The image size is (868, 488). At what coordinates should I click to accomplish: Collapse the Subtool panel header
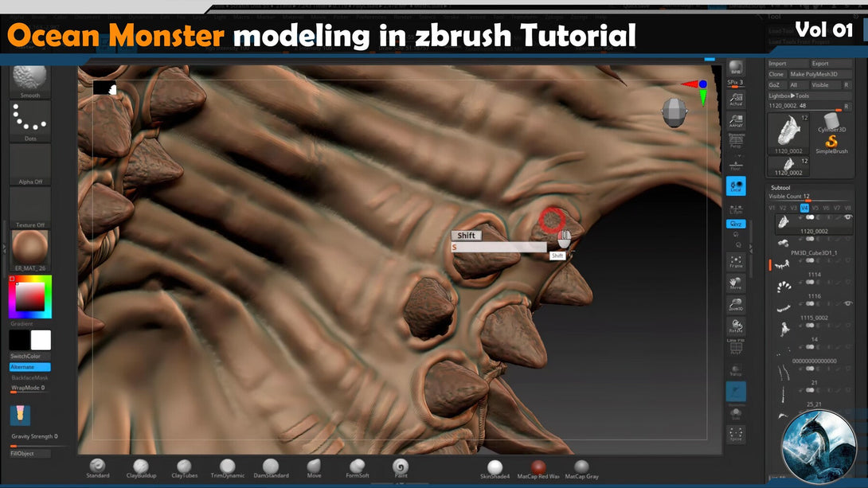tap(780, 188)
